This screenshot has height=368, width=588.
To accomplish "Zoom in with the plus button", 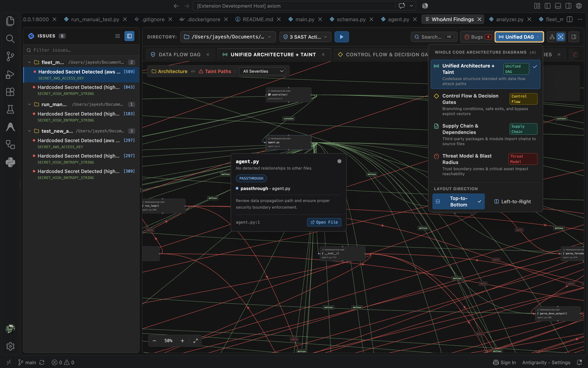I will click(x=182, y=341).
